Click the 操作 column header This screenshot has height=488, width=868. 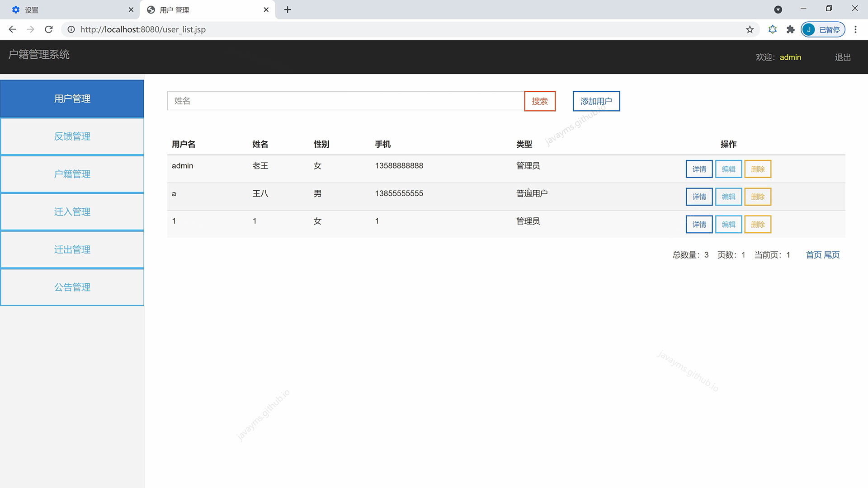[728, 144]
